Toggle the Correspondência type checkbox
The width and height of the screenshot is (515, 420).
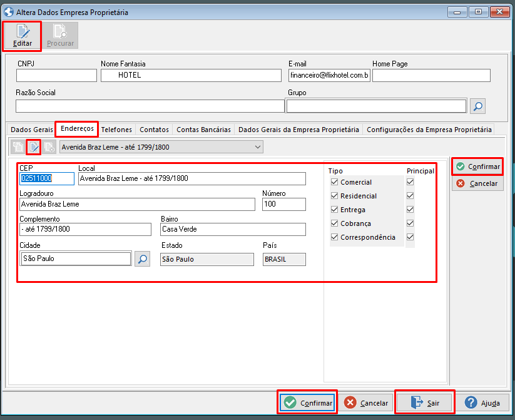[334, 237]
